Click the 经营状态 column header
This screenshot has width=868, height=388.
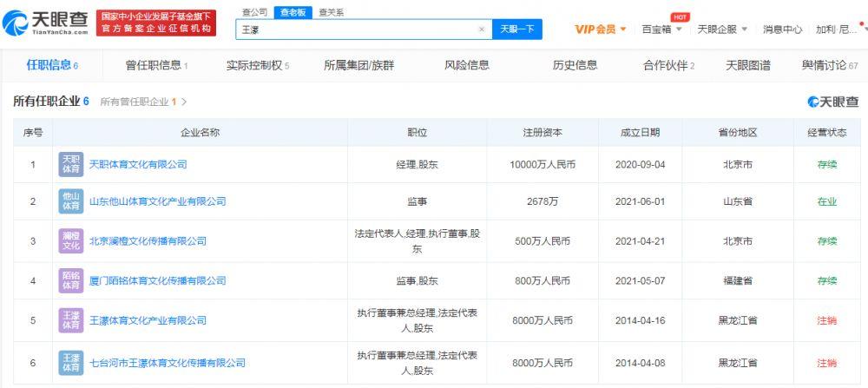point(827,133)
